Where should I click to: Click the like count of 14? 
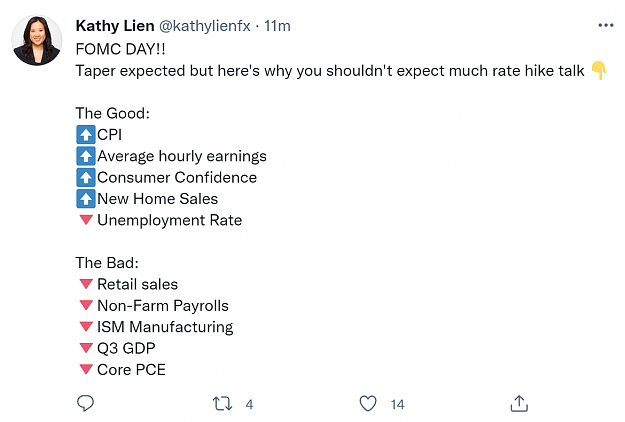[x=397, y=404]
